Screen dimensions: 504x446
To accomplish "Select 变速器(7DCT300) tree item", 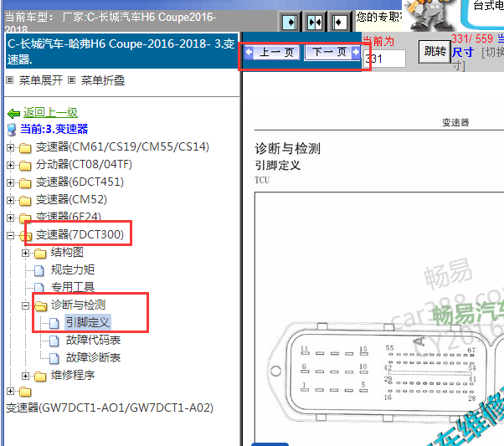I will (x=80, y=234).
